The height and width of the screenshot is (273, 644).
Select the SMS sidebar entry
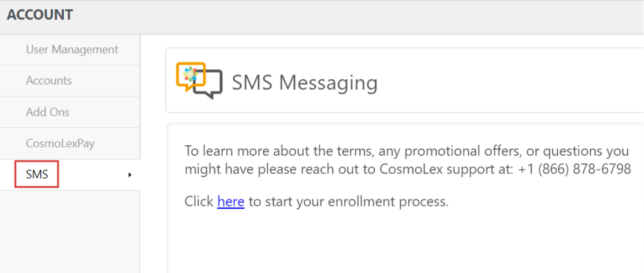[x=37, y=174]
